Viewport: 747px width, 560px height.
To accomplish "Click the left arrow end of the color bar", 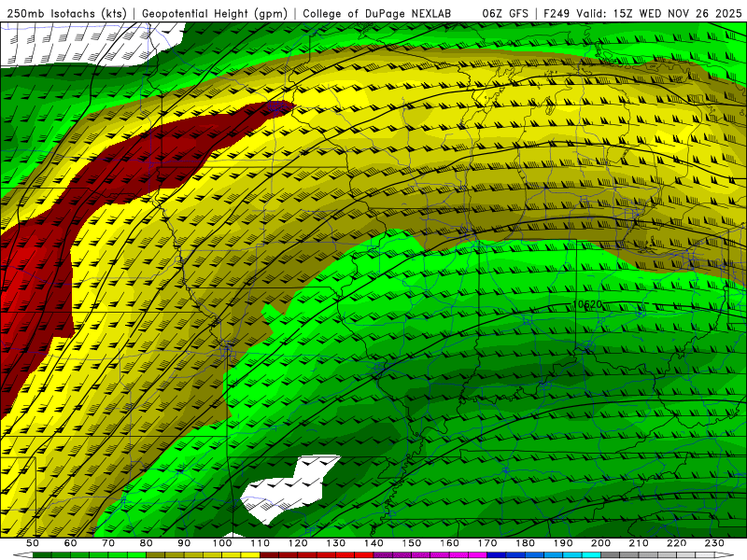I will [22, 554].
